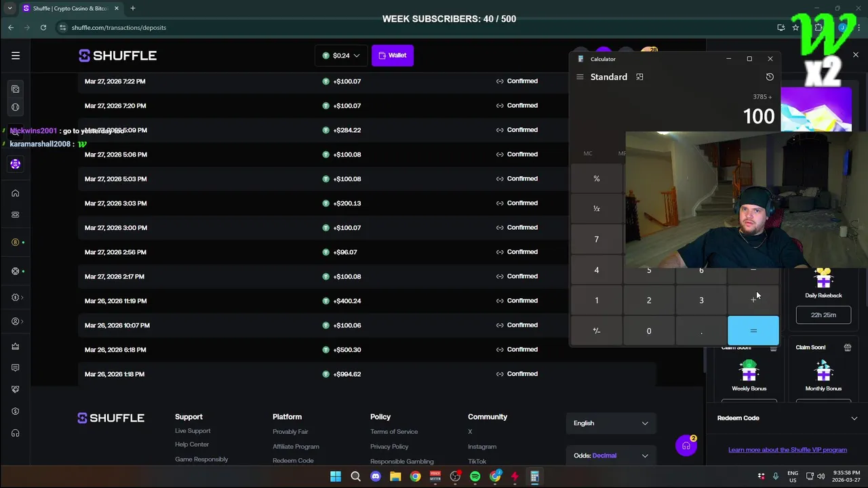Open the headset support sidebar icon
The image size is (868, 488).
tap(15, 433)
